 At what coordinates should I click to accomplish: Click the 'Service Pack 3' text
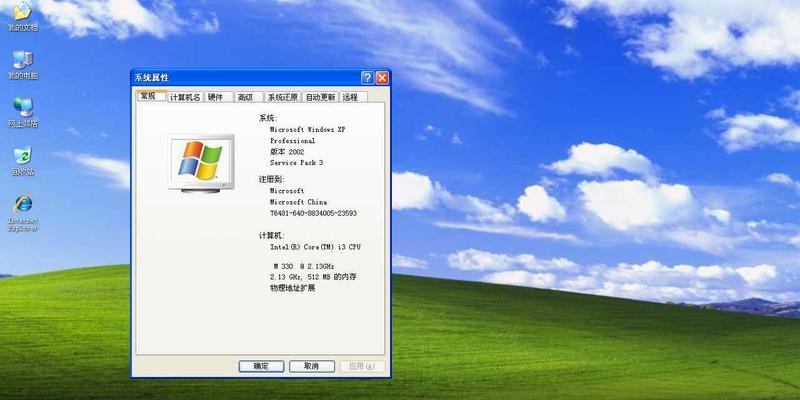tap(296, 163)
